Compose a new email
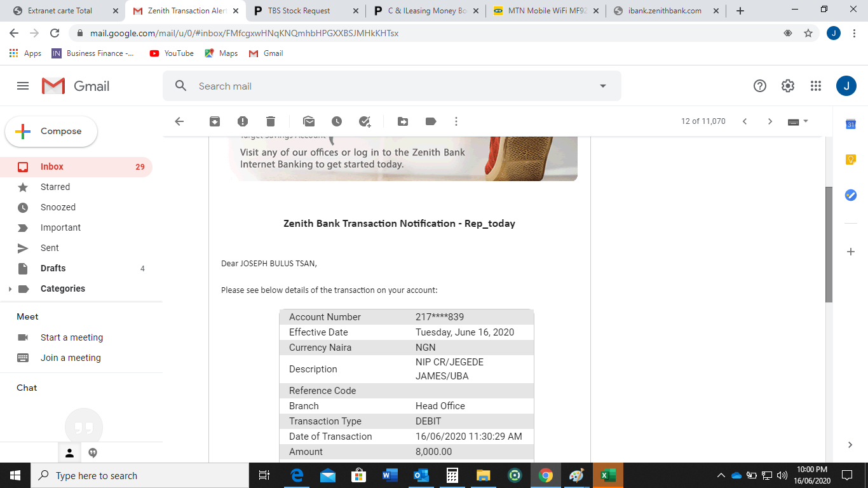868x488 pixels. tap(51, 132)
